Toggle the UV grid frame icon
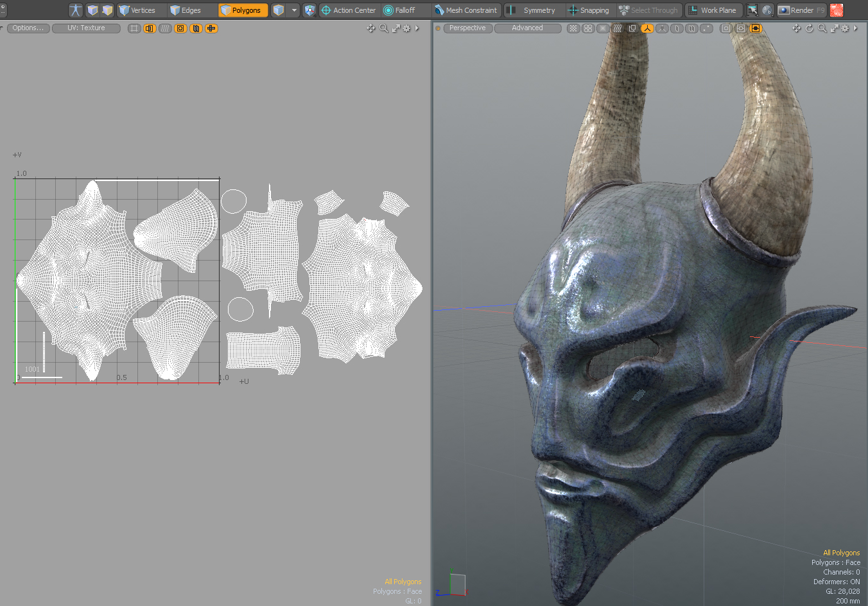This screenshot has width=868, height=606. [134, 28]
